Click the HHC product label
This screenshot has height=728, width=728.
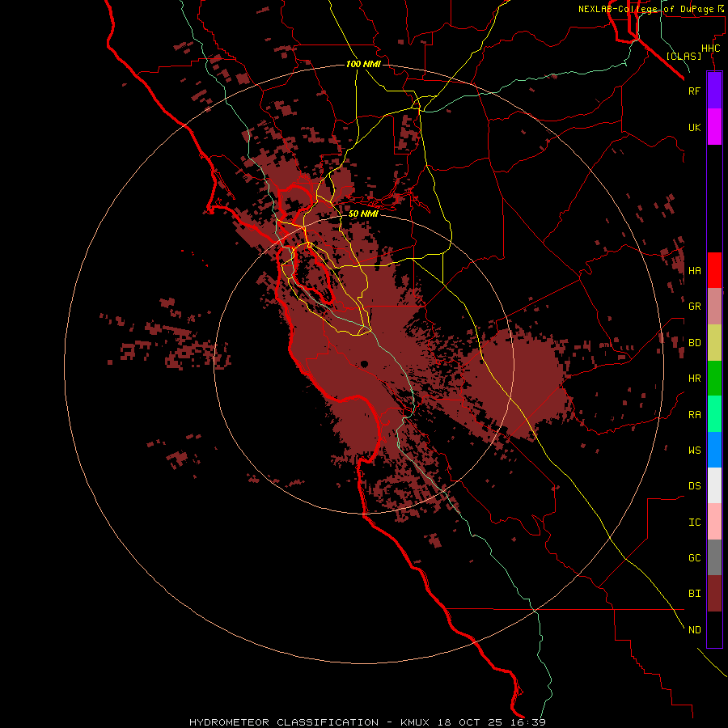tap(710, 49)
